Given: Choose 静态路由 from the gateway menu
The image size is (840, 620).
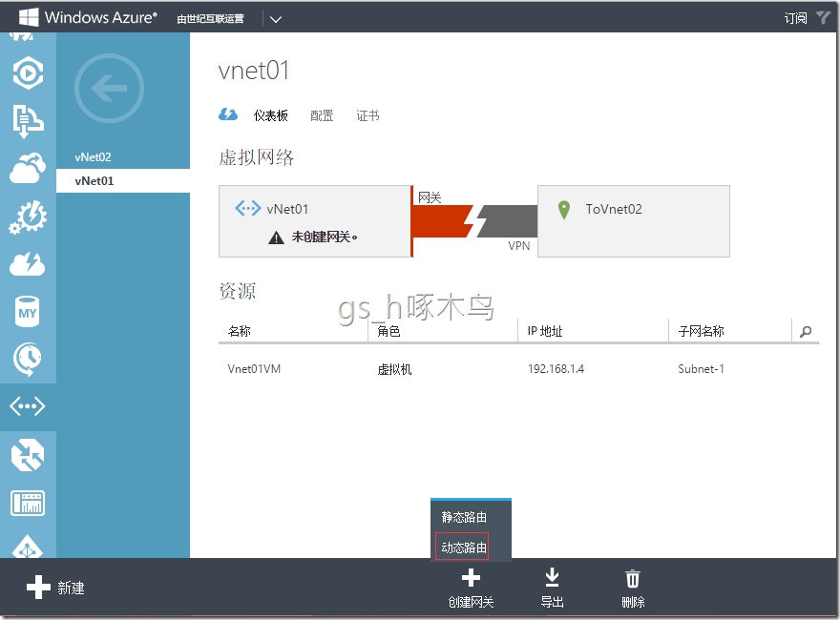Looking at the screenshot, I should pyautogui.click(x=464, y=517).
